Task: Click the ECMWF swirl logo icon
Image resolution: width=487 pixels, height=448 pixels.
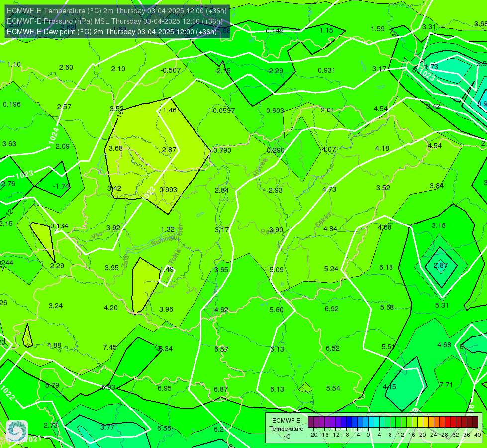Action: 17,431
